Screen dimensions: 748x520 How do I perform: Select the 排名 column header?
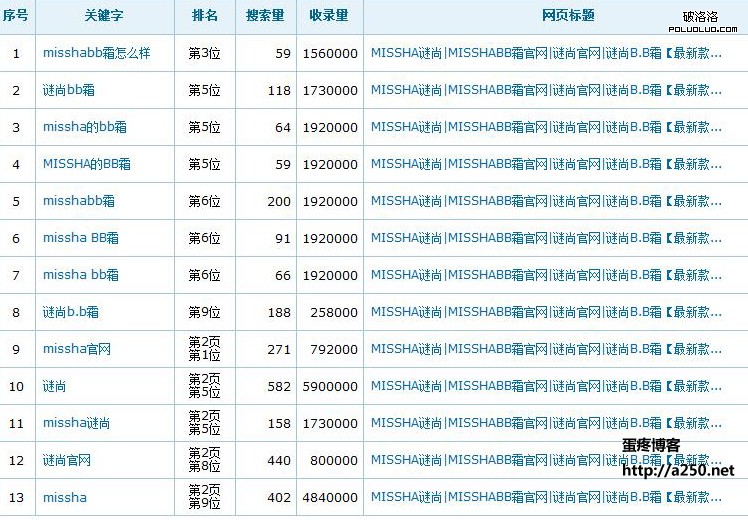point(205,16)
